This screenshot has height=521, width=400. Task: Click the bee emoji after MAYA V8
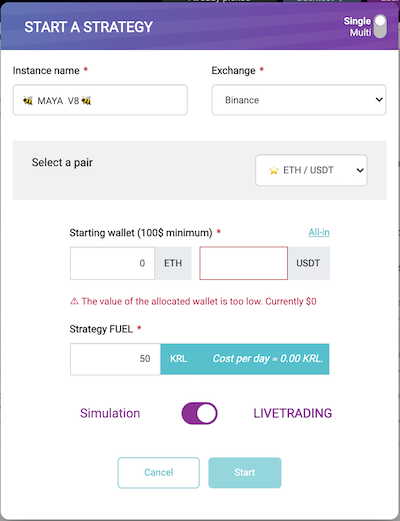click(x=87, y=100)
